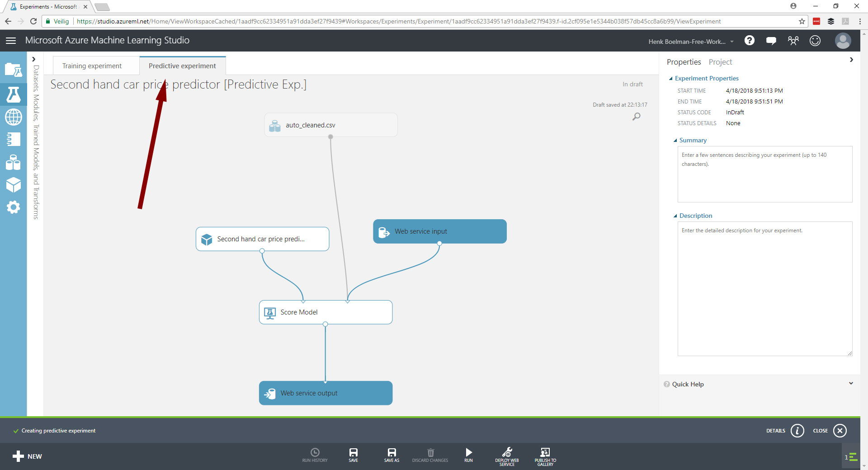Click the canvas search magnifier icon
The height and width of the screenshot is (470, 868).
pyautogui.click(x=637, y=117)
